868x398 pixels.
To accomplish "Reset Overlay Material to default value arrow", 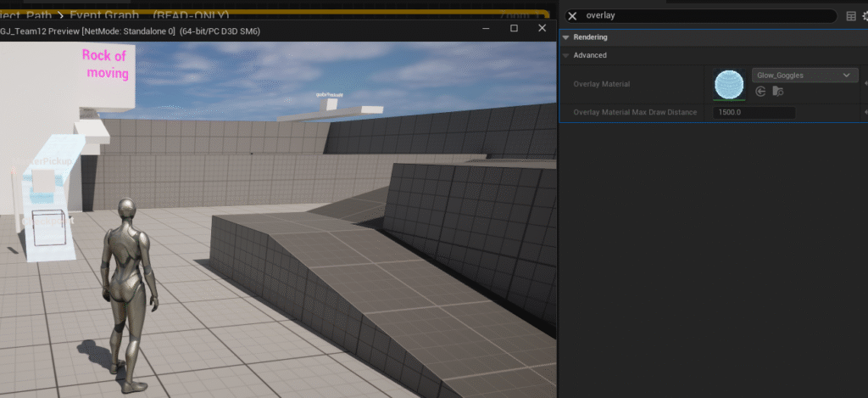I will click(865, 85).
